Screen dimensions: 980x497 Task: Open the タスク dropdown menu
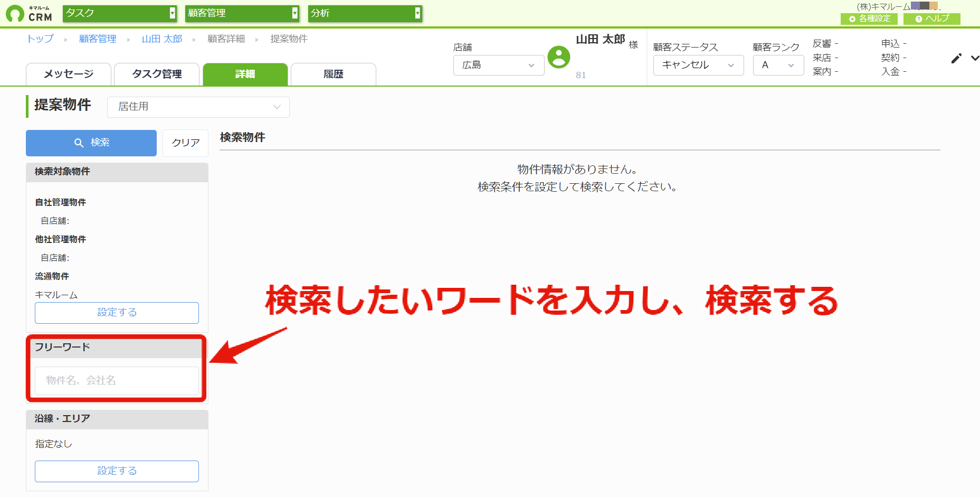(120, 13)
